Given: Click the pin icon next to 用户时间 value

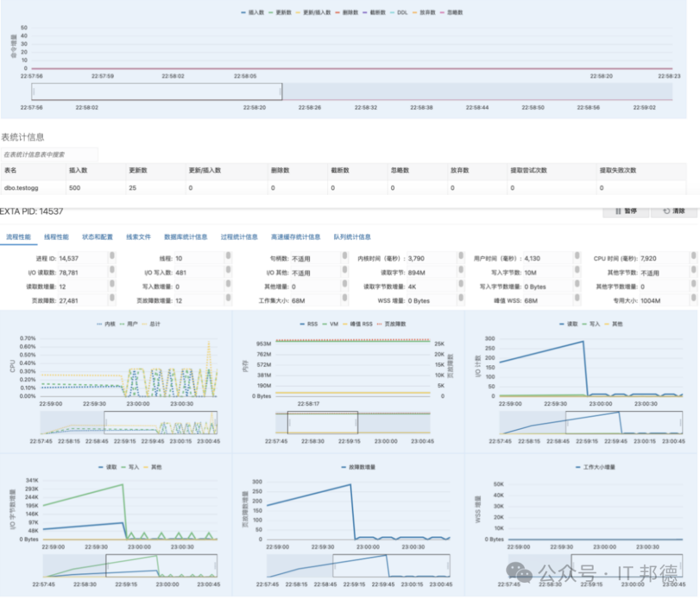Looking at the screenshot, I should tap(576, 258).
